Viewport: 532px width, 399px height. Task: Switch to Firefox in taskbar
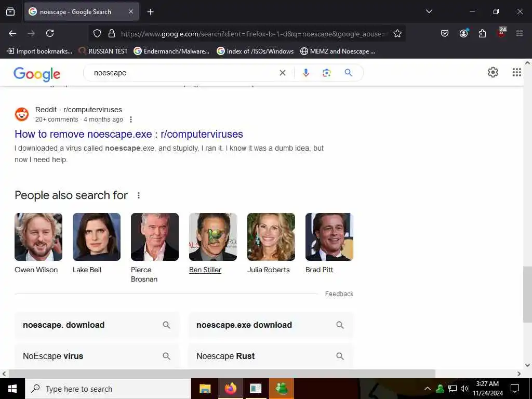(x=230, y=389)
